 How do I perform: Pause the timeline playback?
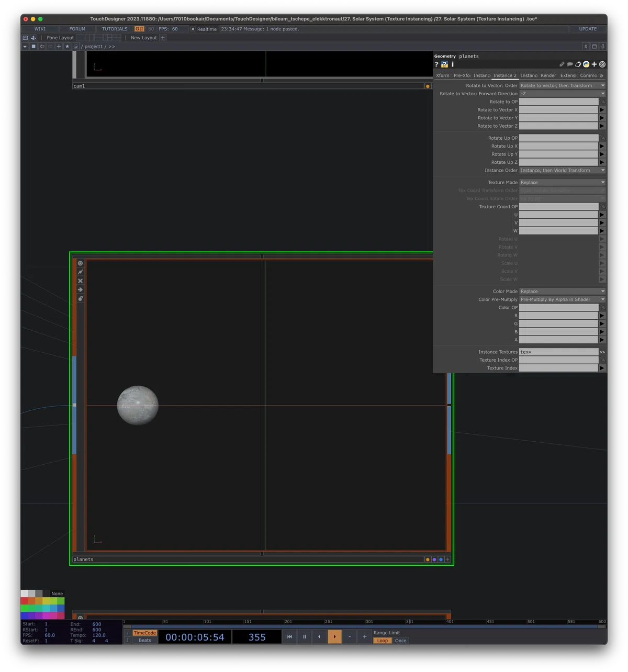305,637
